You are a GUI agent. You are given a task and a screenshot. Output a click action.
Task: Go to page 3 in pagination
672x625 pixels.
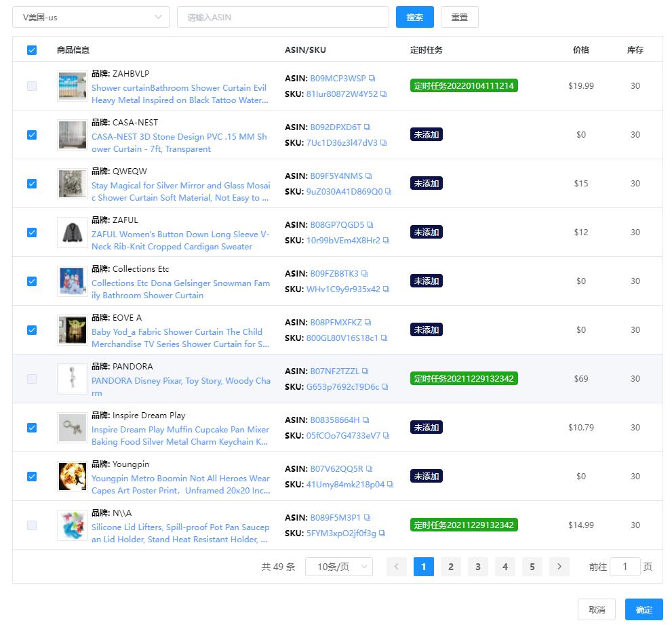pyautogui.click(x=477, y=567)
